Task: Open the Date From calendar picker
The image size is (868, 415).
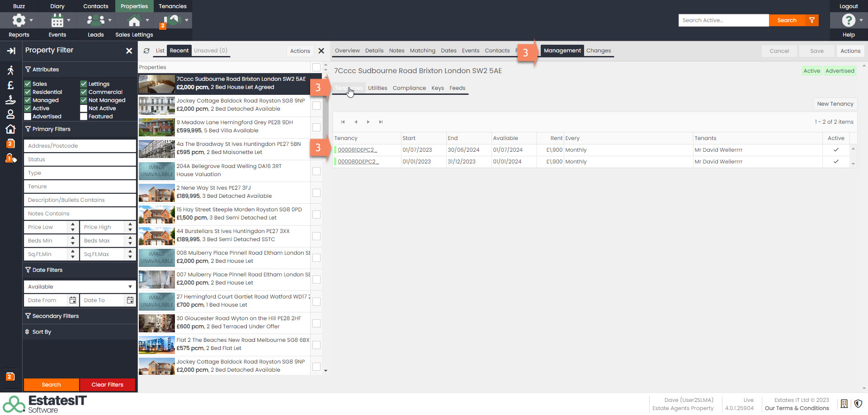Action: (72, 300)
